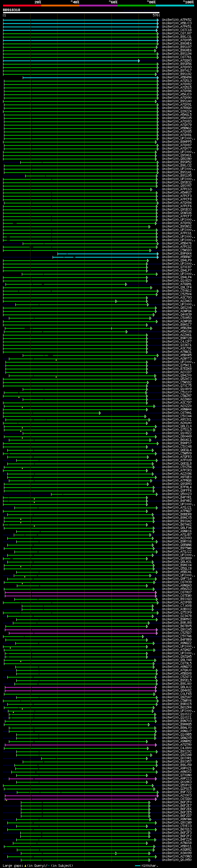Select the UniRef100_B9SR56 entry
The width and height of the screenshot is (197, 868).
176,64
